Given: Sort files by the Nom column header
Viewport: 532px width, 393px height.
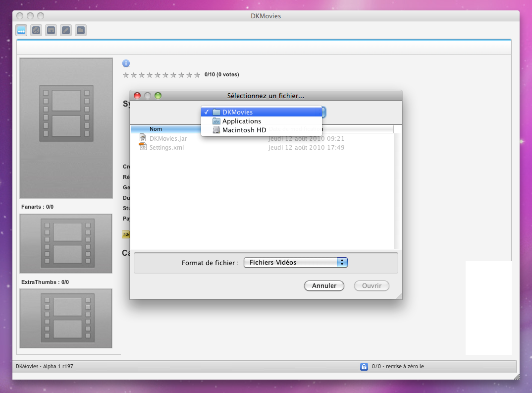Looking at the screenshot, I should [166, 129].
